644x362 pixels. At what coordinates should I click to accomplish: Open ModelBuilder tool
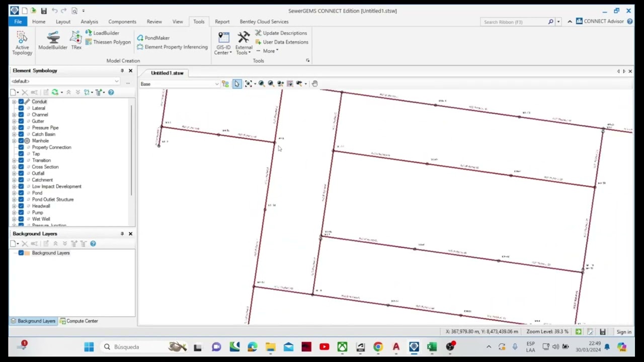click(x=53, y=41)
